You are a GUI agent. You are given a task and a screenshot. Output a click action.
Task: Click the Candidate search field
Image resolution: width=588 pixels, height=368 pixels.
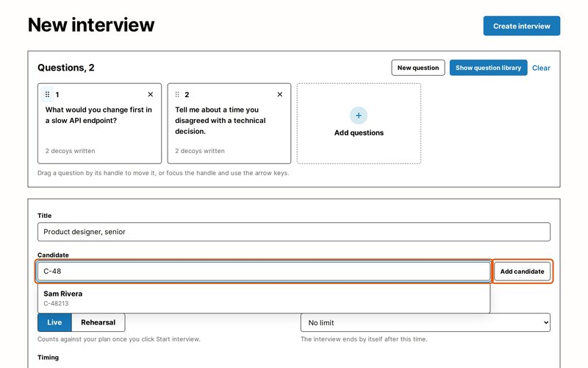click(x=264, y=271)
